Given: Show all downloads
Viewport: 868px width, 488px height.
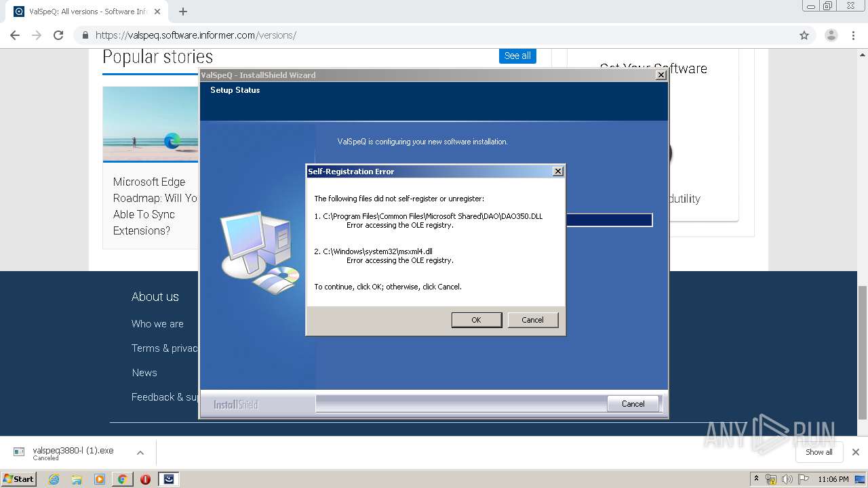Looking at the screenshot, I should pyautogui.click(x=818, y=452).
